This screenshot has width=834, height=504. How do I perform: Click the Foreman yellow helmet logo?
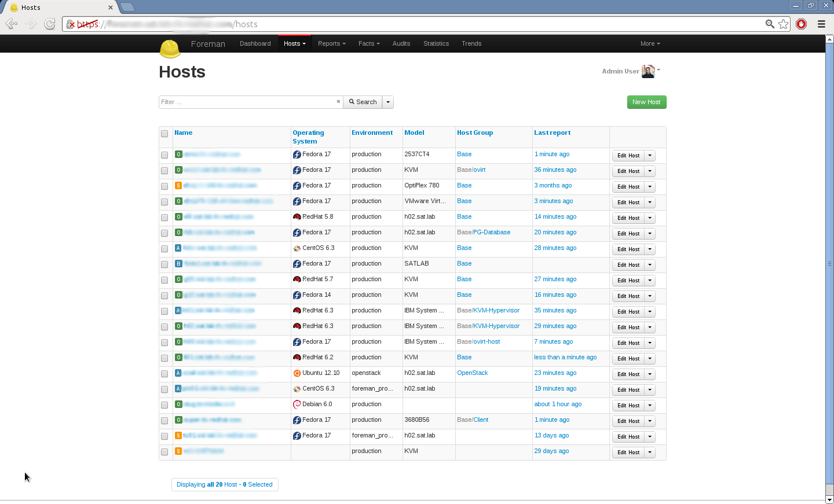[x=170, y=48]
